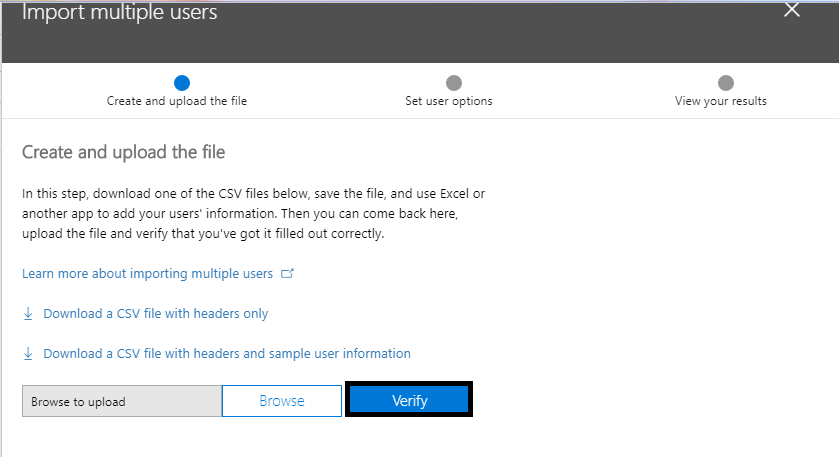Click the download arrow icon for headers-only CSV
Image resolution: width=839 pixels, height=457 pixels.
point(28,314)
